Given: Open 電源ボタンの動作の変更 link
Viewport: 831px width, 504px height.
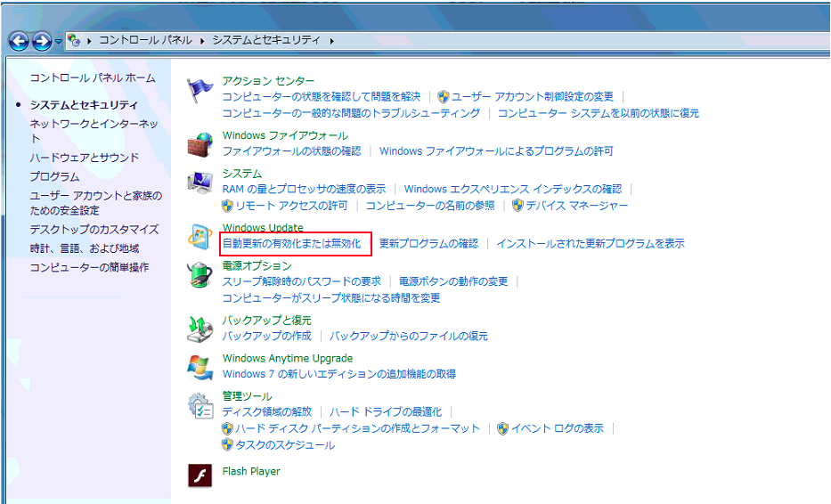Looking at the screenshot, I should pyautogui.click(x=453, y=281).
